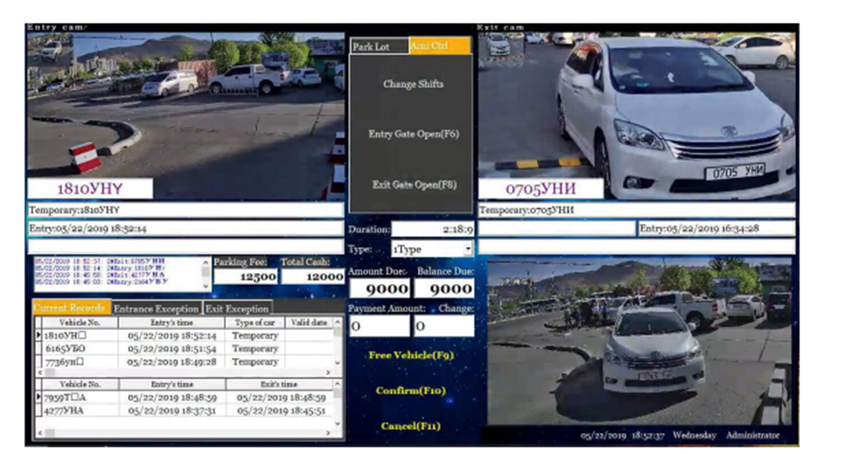The height and width of the screenshot is (454, 868).
Task: Switch to the Exit Exception tab
Action: point(237,308)
